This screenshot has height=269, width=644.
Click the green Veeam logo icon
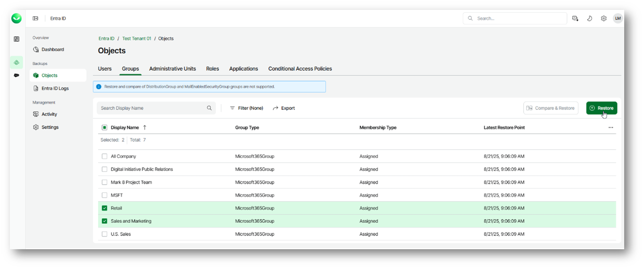[17, 18]
